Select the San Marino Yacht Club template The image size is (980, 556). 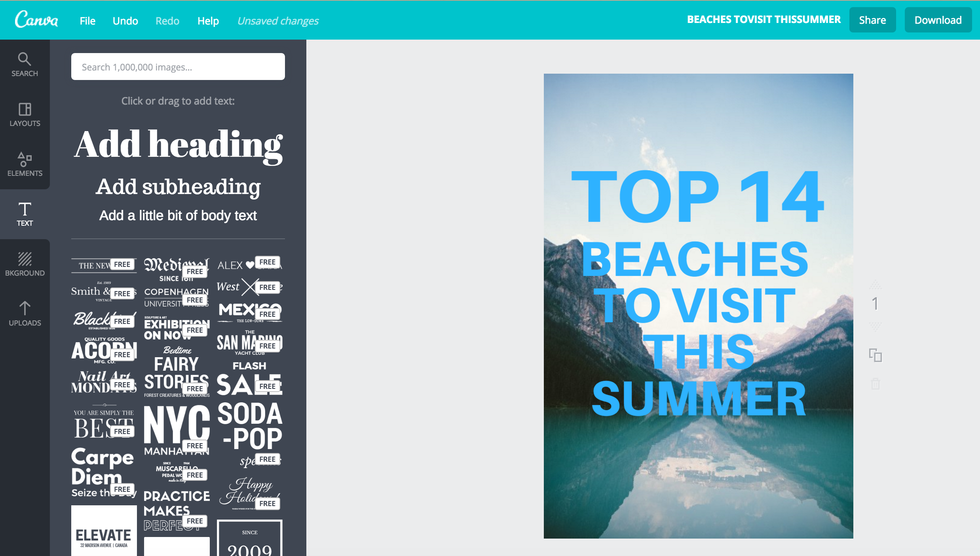point(249,343)
